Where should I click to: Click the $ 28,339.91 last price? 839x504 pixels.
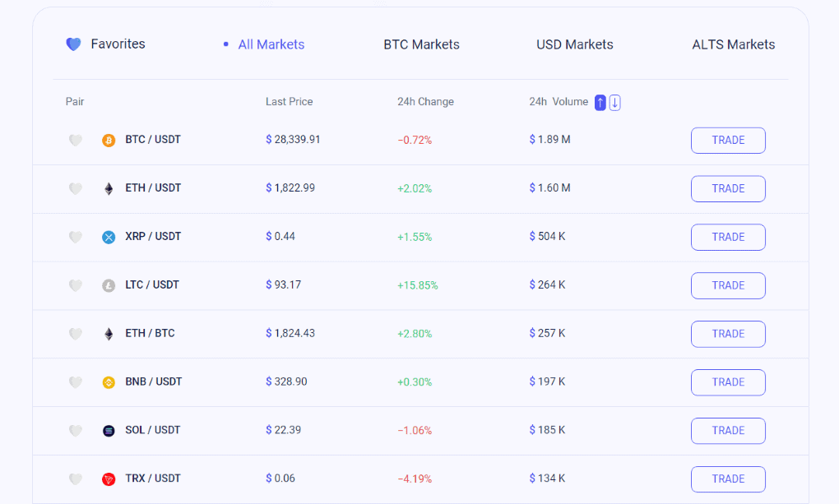coord(293,140)
